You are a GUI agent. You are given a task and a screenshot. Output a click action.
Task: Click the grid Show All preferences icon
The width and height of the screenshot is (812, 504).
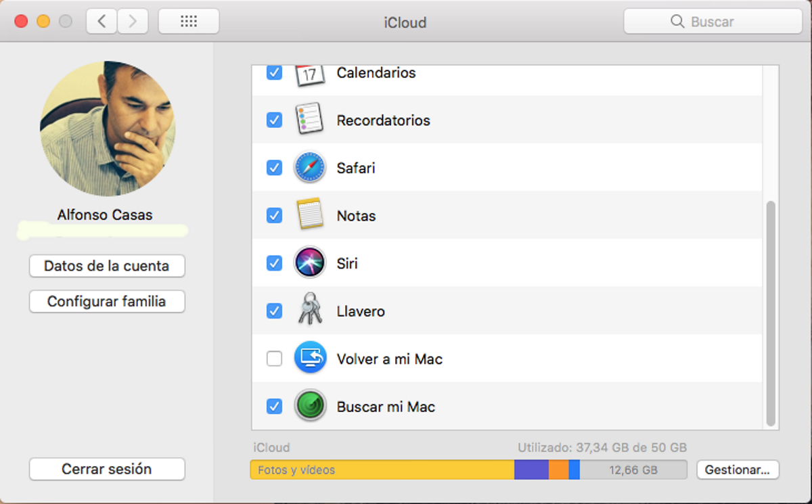tap(189, 22)
